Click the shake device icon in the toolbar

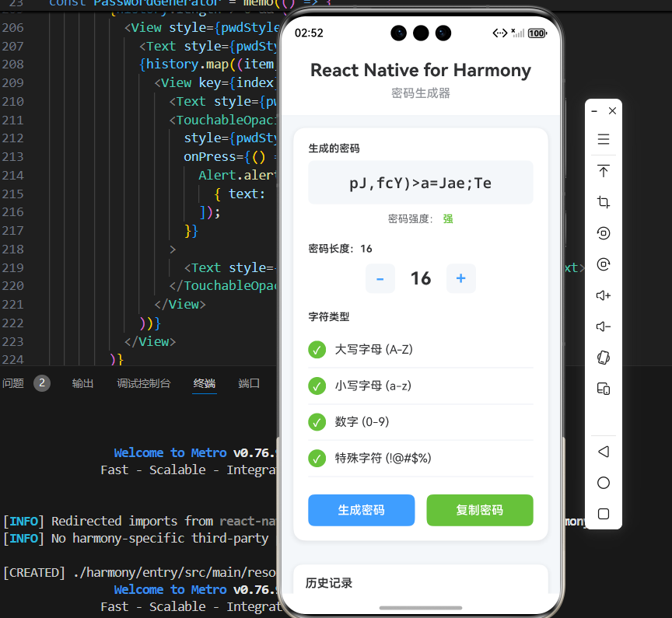(604, 358)
